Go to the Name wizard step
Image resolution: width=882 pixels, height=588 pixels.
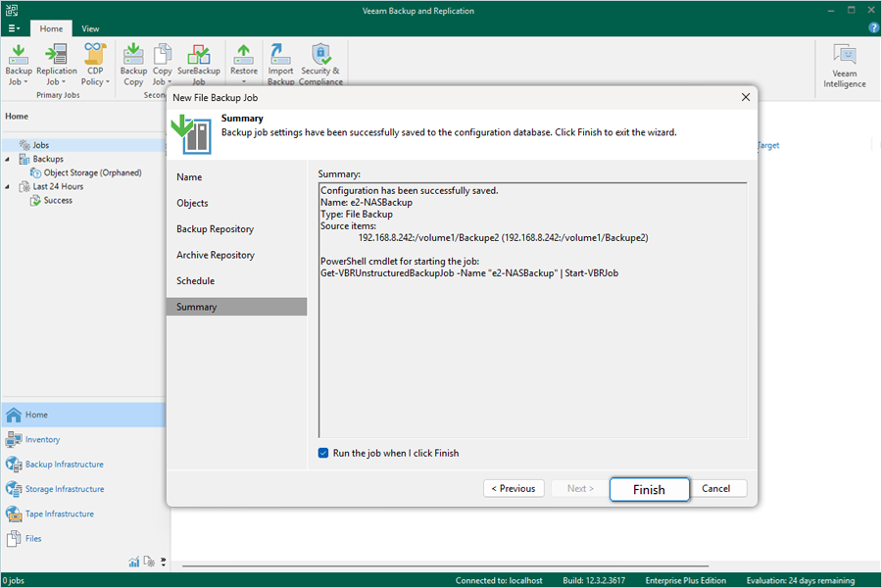[x=189, y=177]
